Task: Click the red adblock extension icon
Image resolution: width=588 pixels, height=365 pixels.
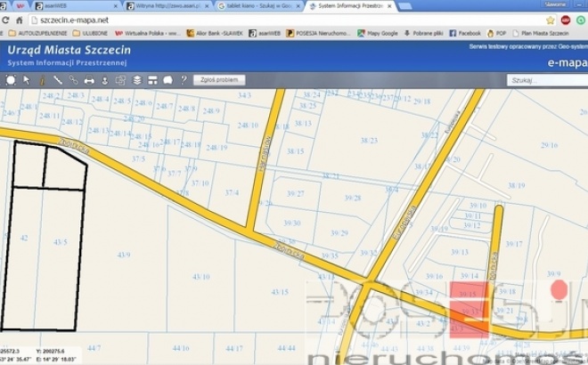Action: point(566,20)
